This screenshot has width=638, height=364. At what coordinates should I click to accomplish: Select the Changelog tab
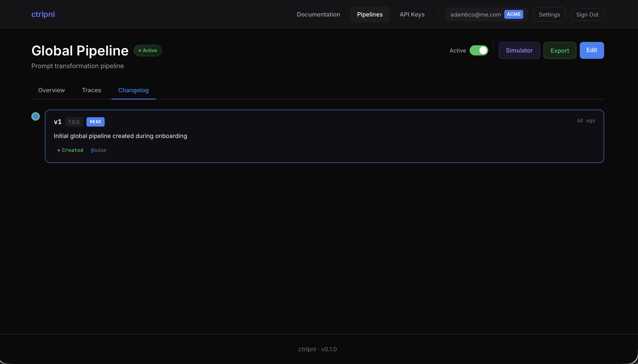tap(133, 90)
